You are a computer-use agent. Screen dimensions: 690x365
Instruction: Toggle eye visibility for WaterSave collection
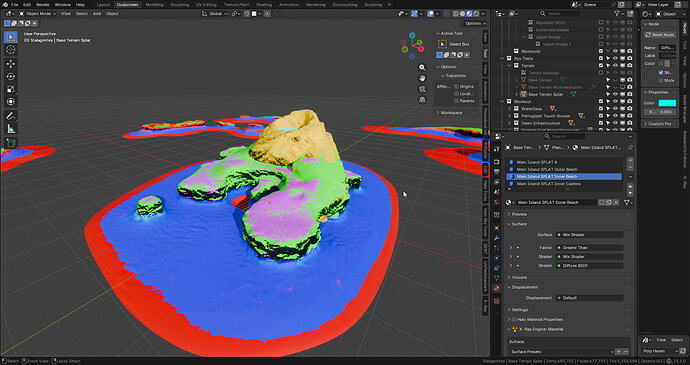[x=615, y=109]
